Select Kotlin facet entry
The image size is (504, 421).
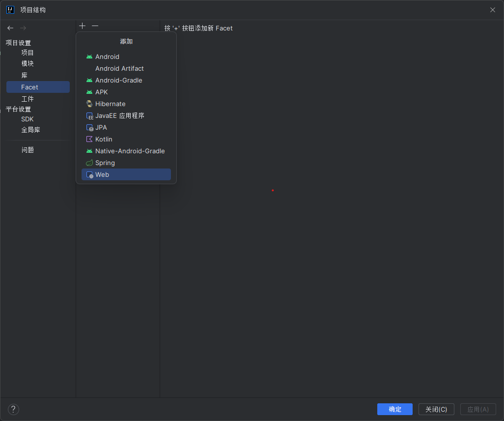click(x=126, y=139)
